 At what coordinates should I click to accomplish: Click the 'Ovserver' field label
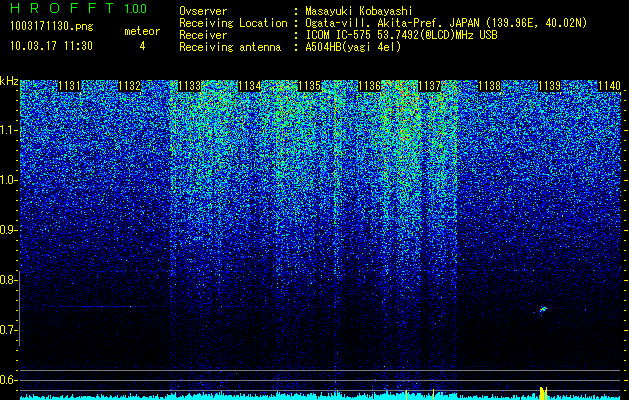tap(203, 11)
